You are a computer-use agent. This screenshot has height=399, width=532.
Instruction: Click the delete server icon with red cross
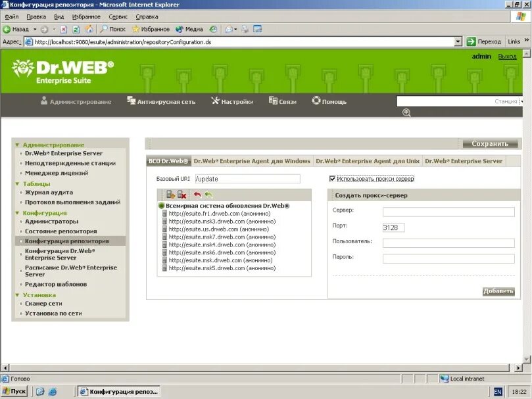[x=182, y=195]
